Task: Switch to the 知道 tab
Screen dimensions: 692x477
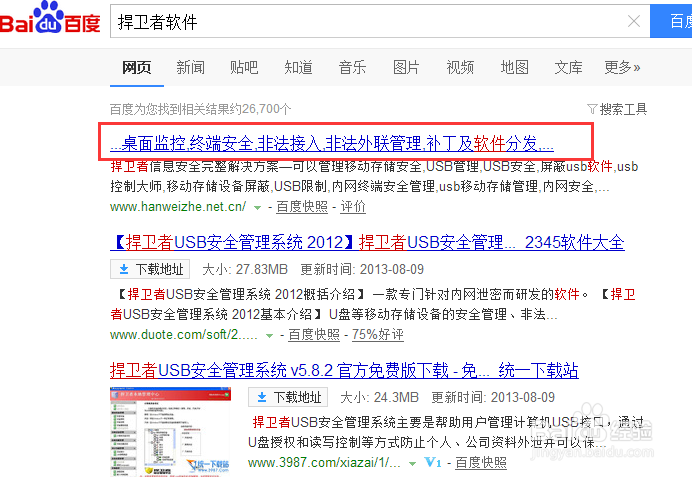Action: tap(298, 68)
